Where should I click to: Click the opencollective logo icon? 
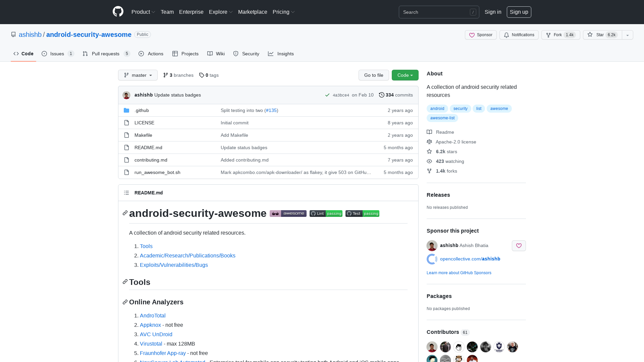click(432, 259)
